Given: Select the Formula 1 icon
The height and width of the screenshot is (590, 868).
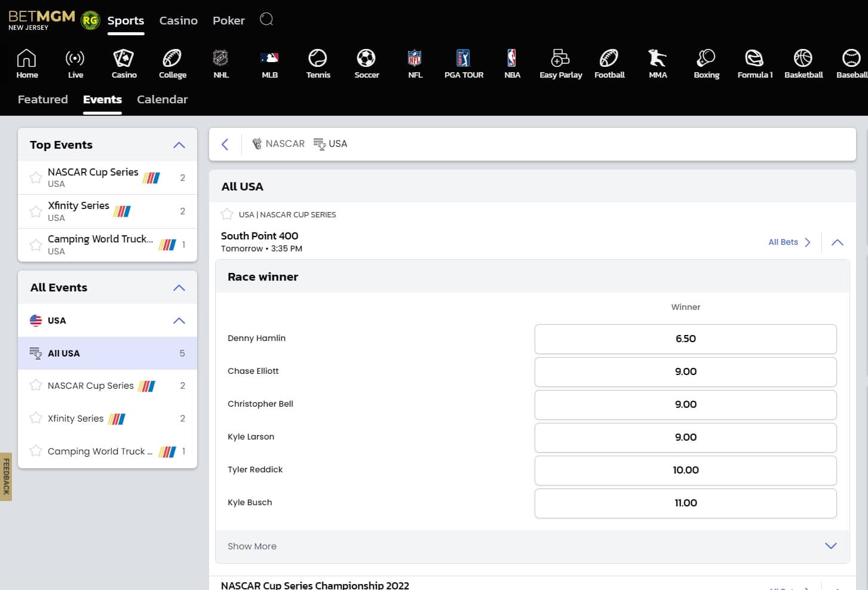Looking at the screenshot, I should (x=754, y=63).
